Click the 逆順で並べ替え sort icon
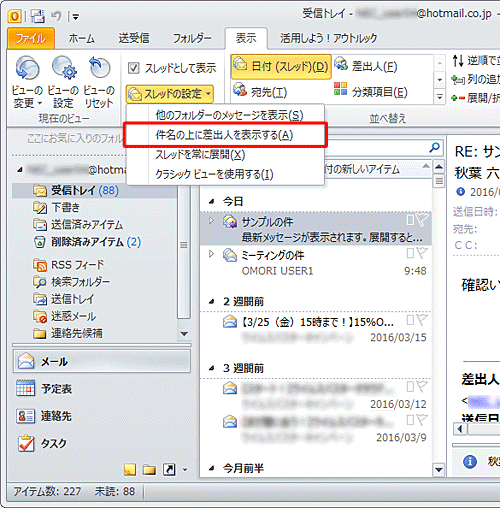 pyautogui.click(x=458, y=61)
